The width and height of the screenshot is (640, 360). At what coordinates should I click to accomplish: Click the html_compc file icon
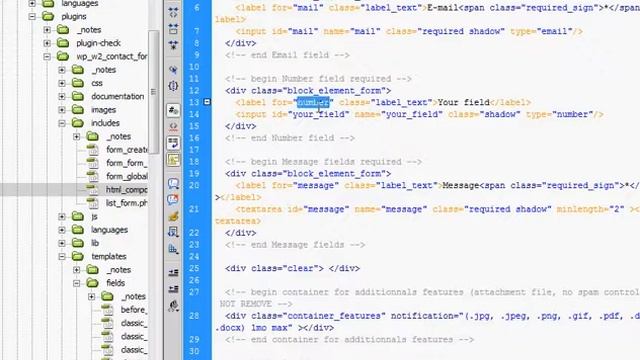[x=93, y=189]
